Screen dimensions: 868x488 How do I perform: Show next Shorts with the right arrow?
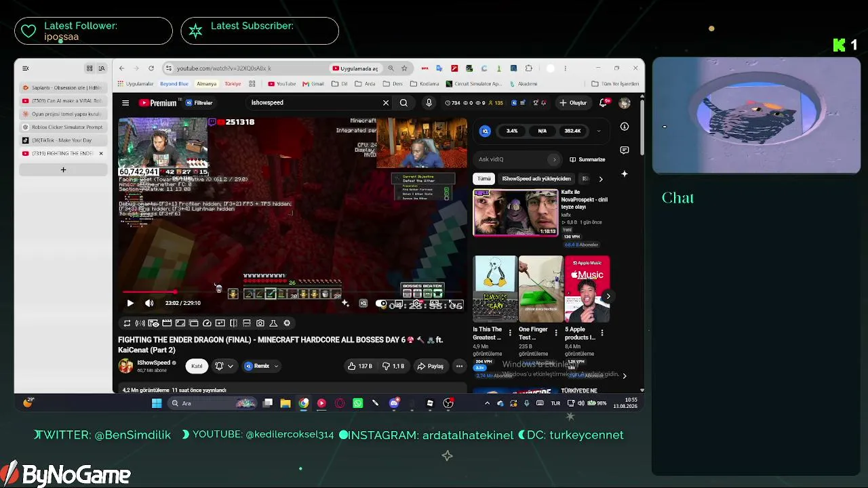(x=608, y=296)
